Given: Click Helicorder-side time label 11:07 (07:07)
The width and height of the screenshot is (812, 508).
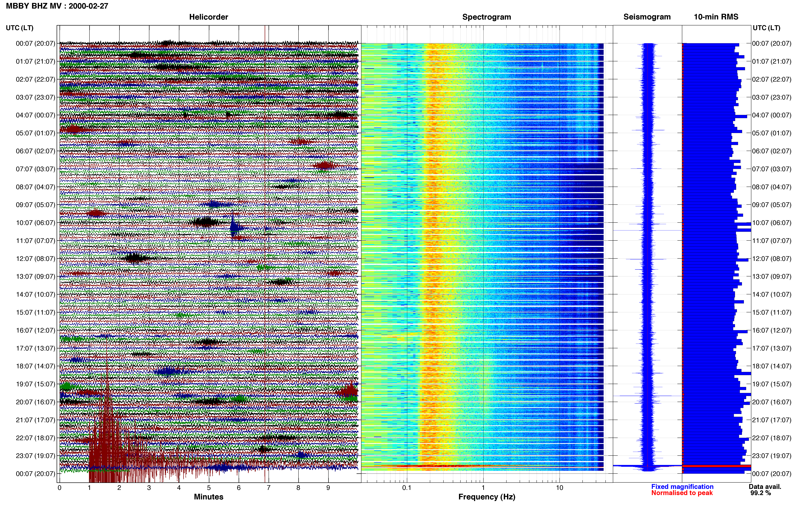Looking at the screenshot, I should coord(36,241).
